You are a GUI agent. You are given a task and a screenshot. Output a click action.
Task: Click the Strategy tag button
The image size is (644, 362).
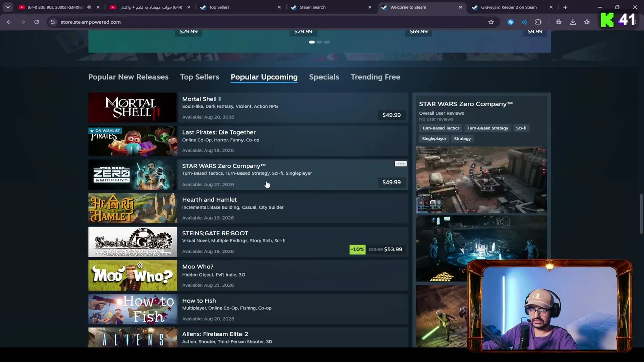pos(462,139)
